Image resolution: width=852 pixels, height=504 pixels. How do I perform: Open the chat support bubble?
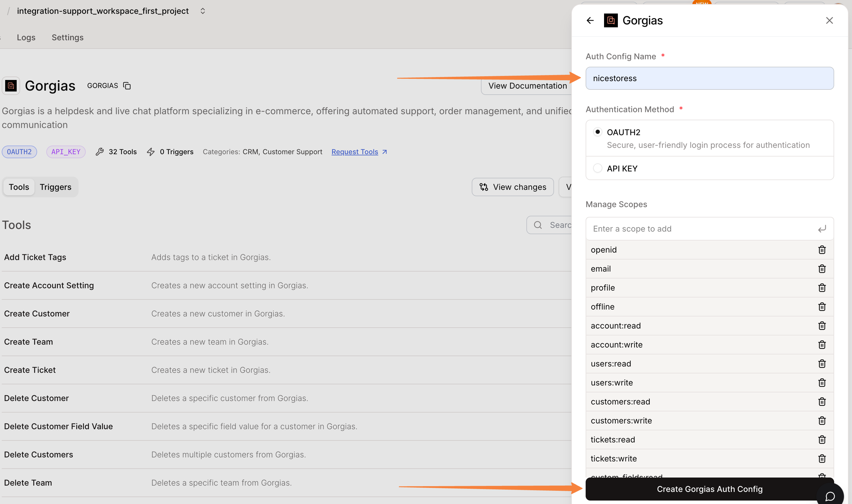tap(830, 496)
